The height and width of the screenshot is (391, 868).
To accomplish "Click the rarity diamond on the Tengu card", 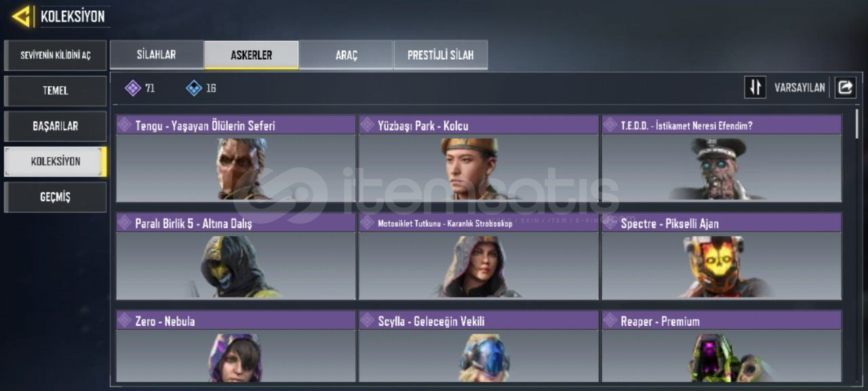I will (125, 125).
